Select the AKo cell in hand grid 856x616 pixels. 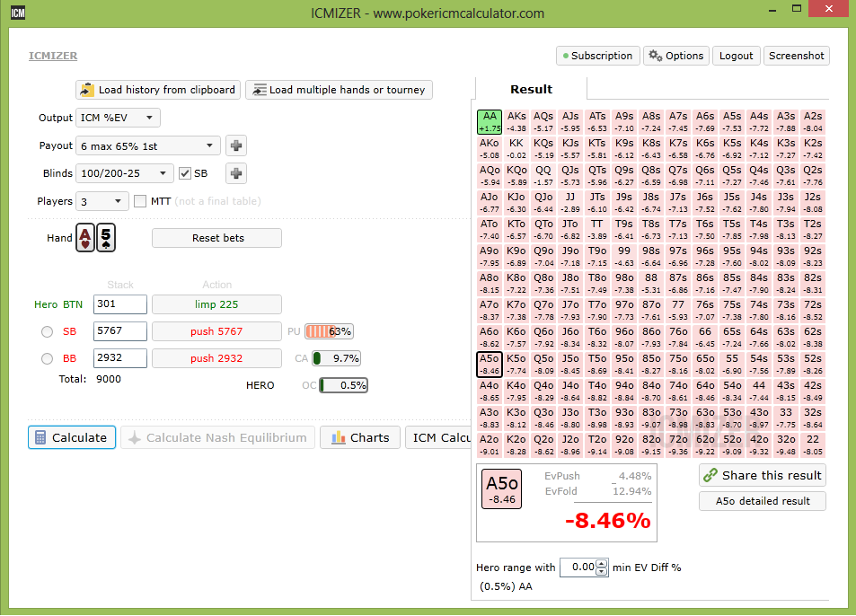(x=490, y=148)
